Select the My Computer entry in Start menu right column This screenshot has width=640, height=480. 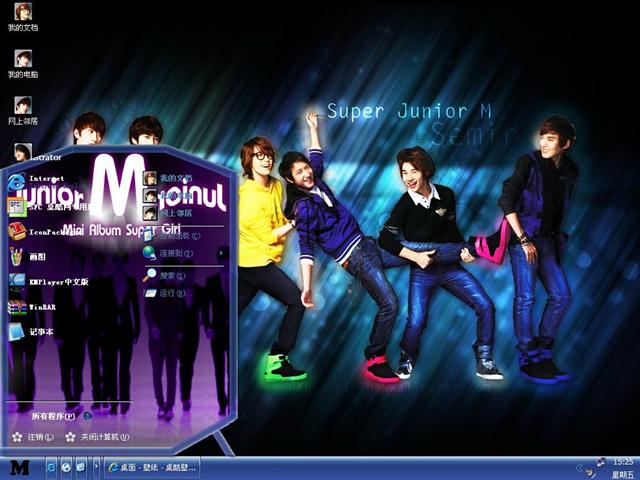[x=167, y=196]
